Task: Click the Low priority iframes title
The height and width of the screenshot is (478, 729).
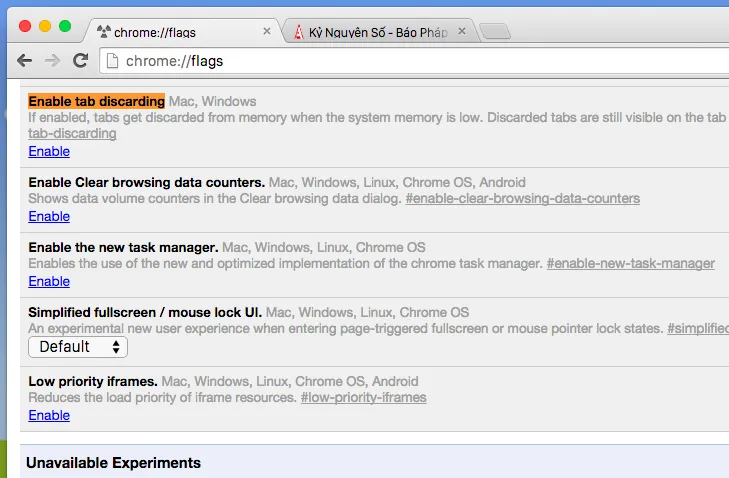Action: pyautogui.click(x=93, y=381)
